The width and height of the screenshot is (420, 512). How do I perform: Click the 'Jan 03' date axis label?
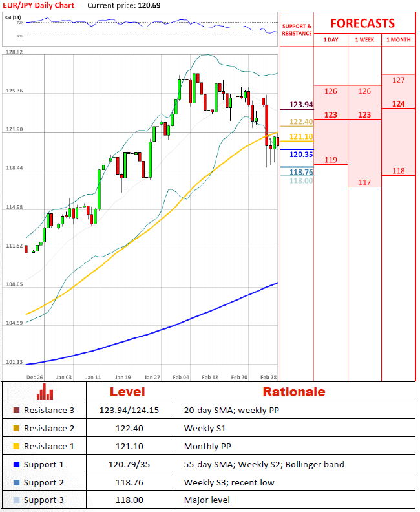point(63,377)
